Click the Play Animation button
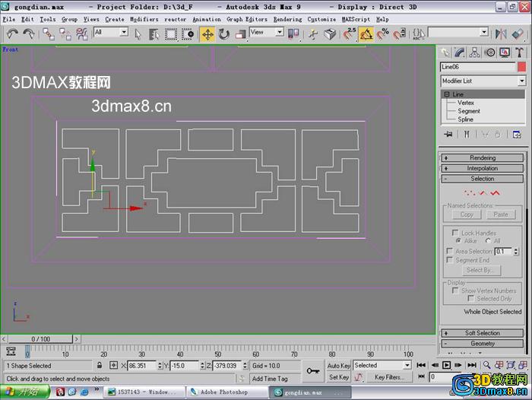 pyautogui.click(x=447, y=365)
